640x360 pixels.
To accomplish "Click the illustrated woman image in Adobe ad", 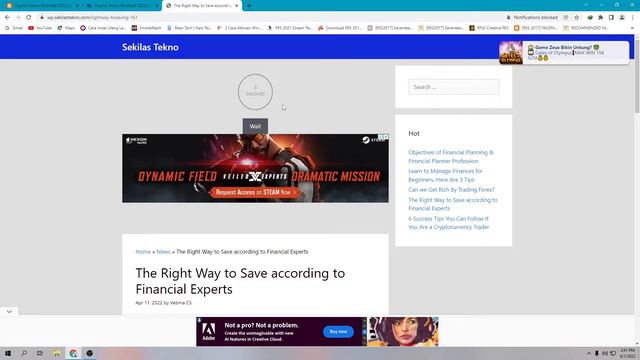I will (403, 332).
